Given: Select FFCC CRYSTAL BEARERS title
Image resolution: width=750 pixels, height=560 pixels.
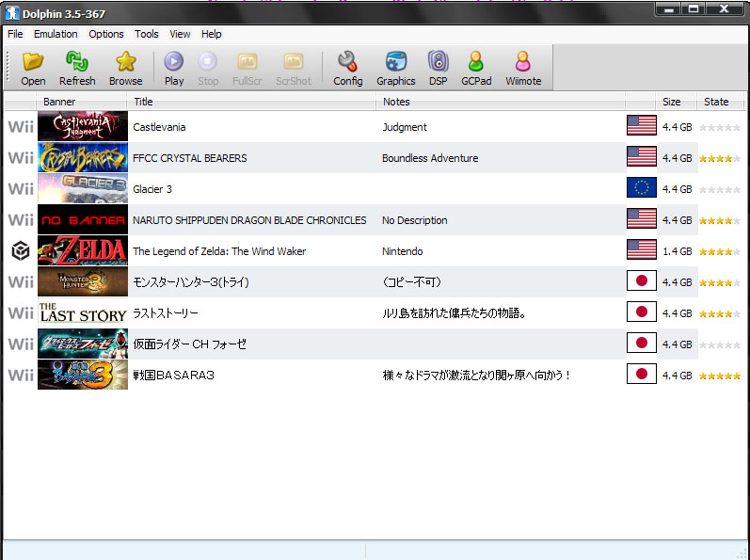Looking at the screenshot, I should [190, 158].
